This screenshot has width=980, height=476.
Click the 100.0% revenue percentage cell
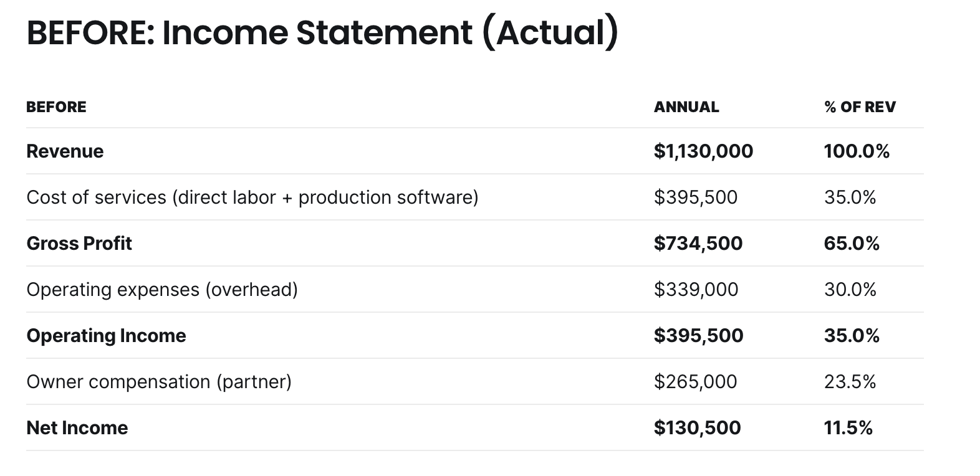pos(857,151)
